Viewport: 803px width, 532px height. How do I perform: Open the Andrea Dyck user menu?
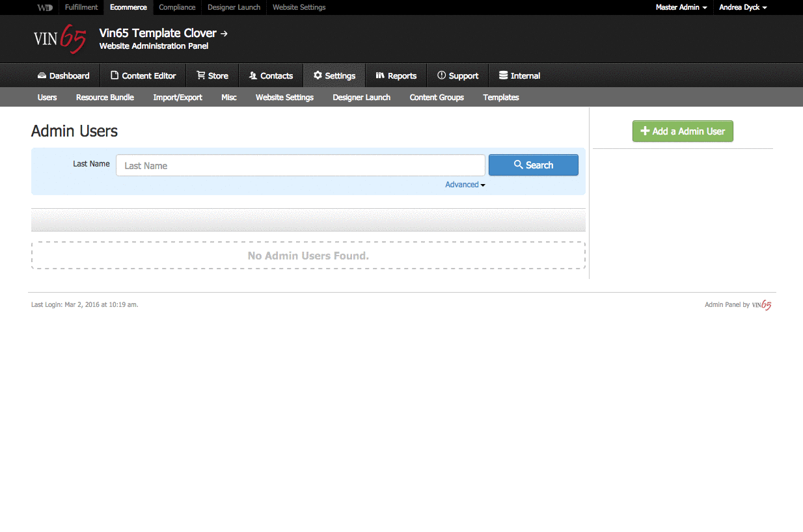tap(742, 7)
